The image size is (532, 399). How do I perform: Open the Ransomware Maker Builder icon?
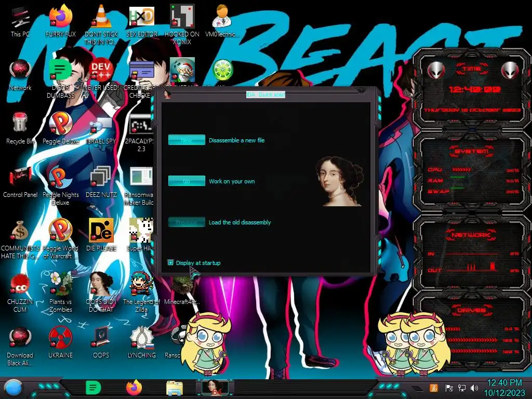coord(141,177)
